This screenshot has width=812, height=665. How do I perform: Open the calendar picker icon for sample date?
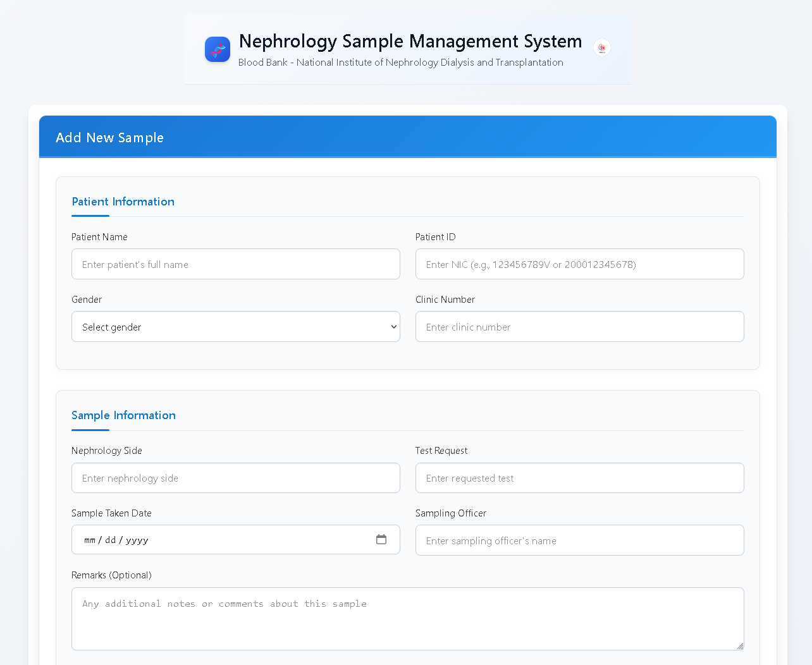click(381, 539)
